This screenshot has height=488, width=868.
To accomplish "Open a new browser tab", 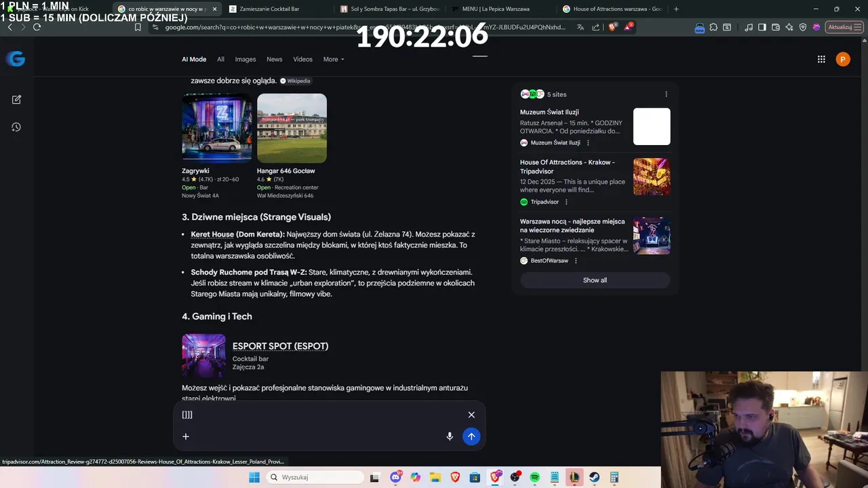I will pyautogui.click(x=676, y=9).
